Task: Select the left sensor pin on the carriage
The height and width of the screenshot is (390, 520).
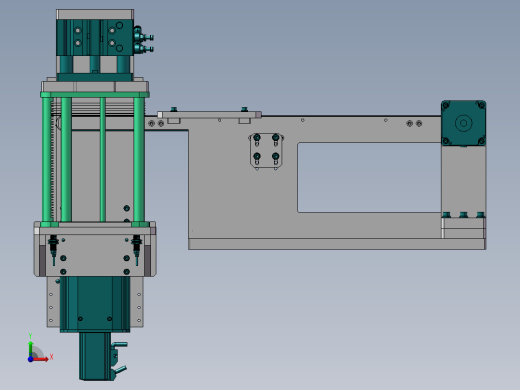Action: 53,249
